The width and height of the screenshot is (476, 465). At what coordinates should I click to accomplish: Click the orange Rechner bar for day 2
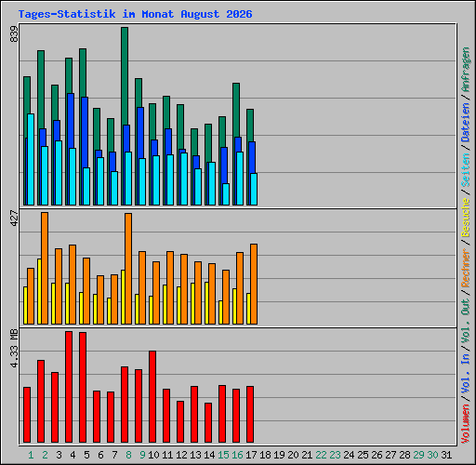click(45, 268)
